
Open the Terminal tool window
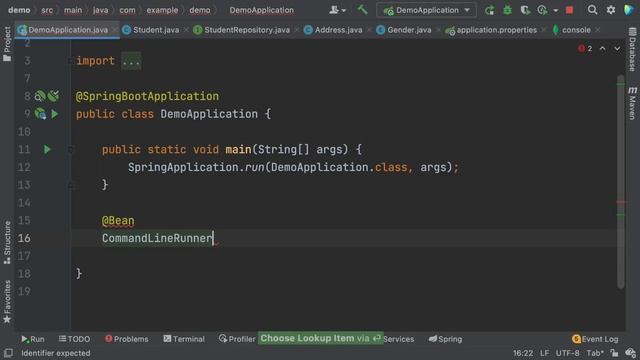tap(184, 339)
